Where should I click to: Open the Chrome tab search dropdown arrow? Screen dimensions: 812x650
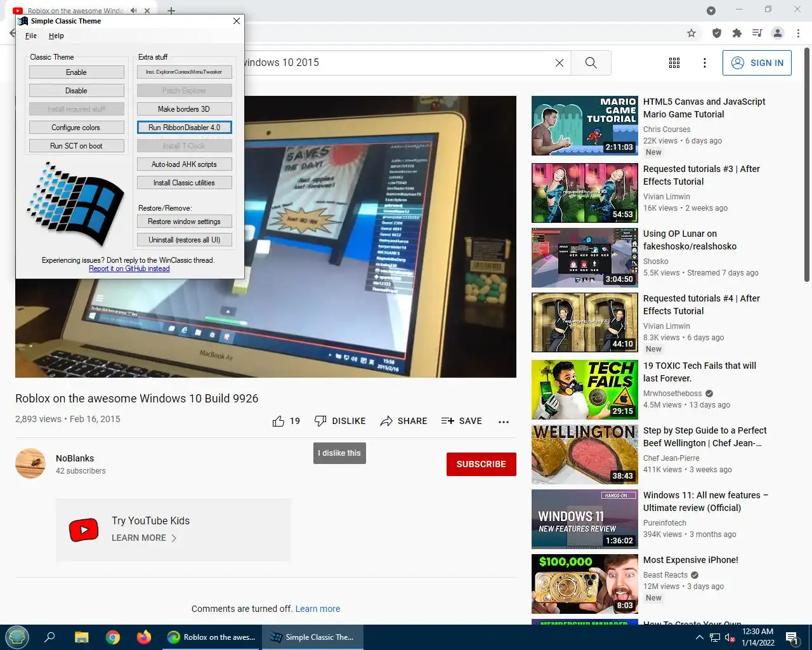(x=711, y=10)
